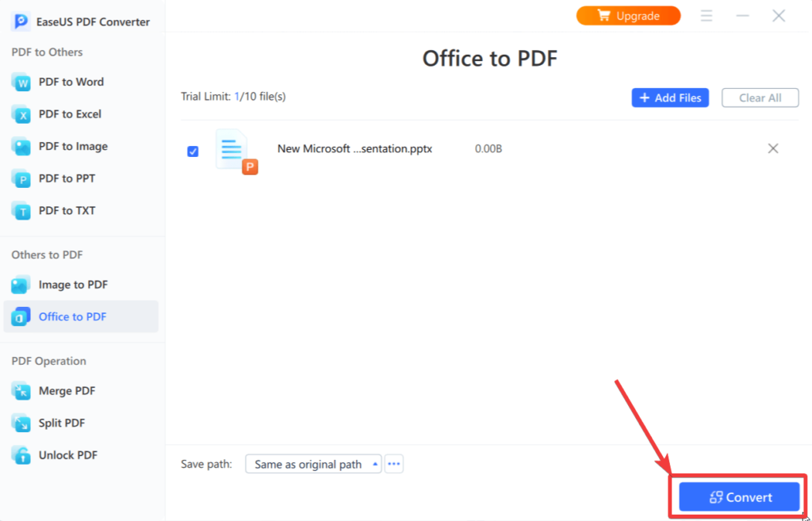
Task: Click the Office to PDF icon
Action: point(21,316)
